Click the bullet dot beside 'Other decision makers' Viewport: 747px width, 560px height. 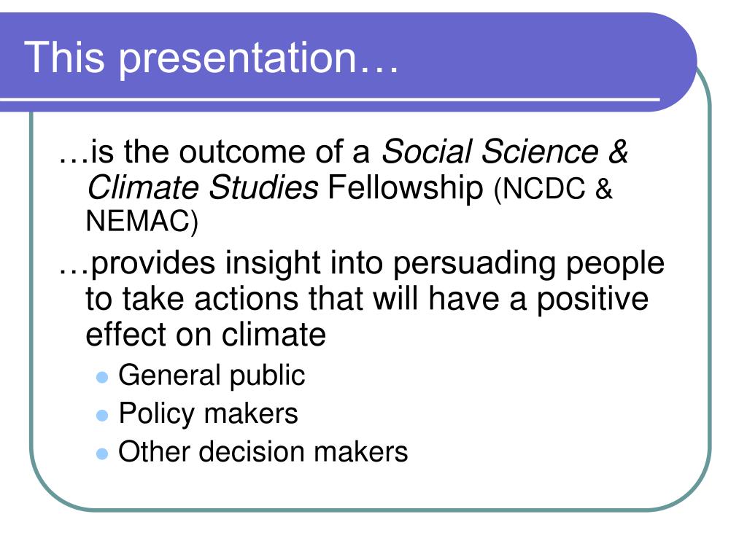pos(102,454)
